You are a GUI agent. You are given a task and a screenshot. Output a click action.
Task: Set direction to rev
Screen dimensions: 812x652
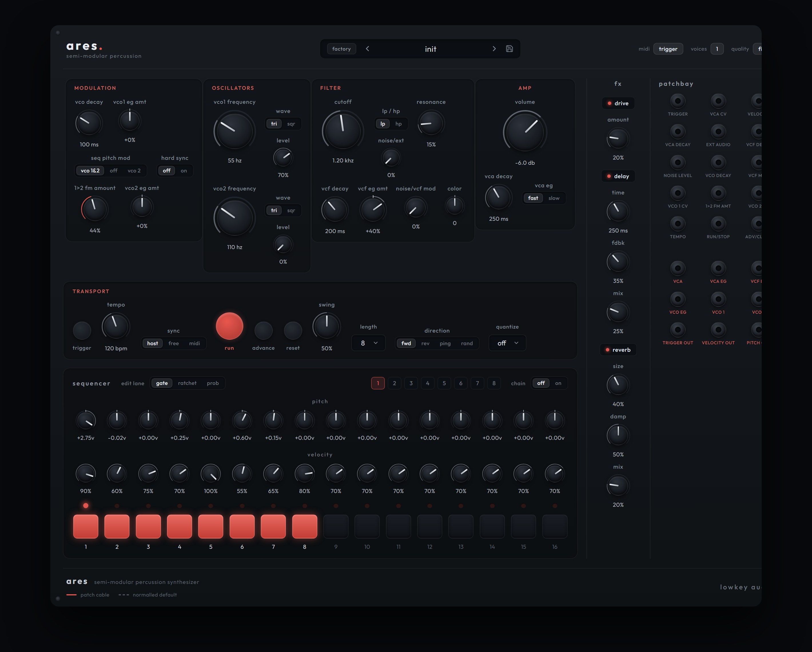(x=425, y=343)
